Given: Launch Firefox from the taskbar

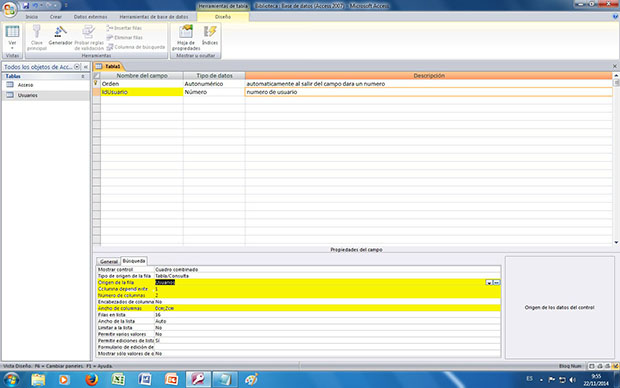Looking at the screenshot, I should coord(91,380).
